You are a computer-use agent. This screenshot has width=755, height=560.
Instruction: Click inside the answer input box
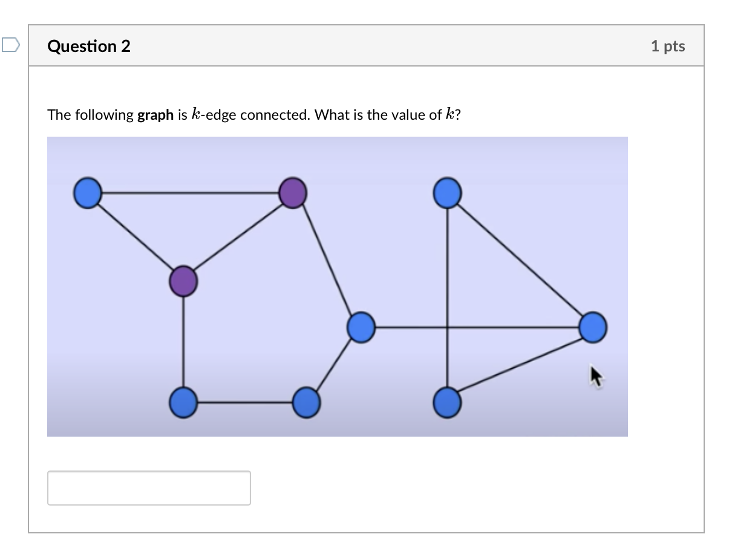(148, 488)
